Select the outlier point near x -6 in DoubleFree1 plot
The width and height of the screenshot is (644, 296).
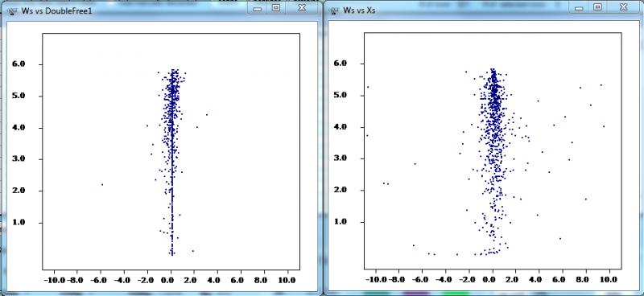click(x=102, y=185)
